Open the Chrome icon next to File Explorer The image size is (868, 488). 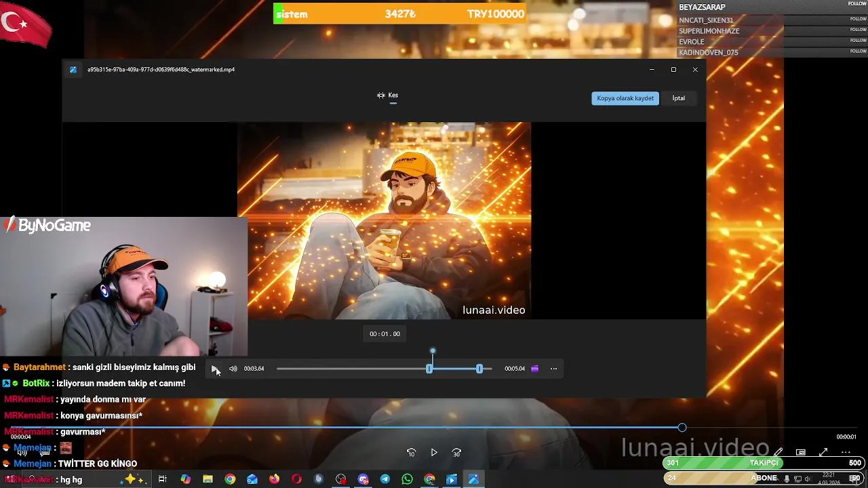[x=230, y=479]
